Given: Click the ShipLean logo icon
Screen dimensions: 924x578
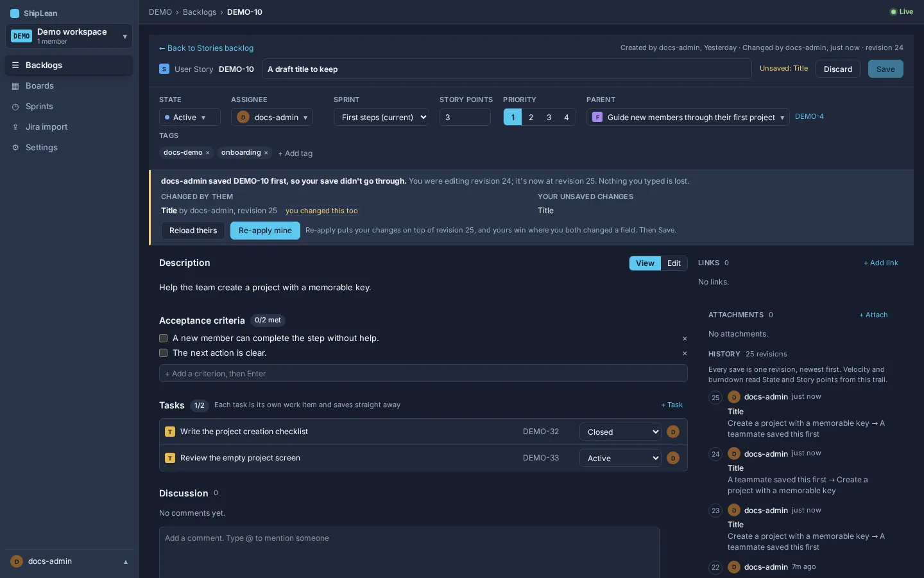Looking at the screenshot, I should (x=15, y=13).
